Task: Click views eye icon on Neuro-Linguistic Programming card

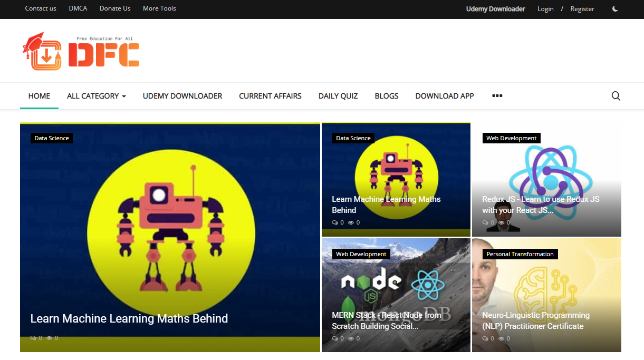Action: (x=501, y=338)
